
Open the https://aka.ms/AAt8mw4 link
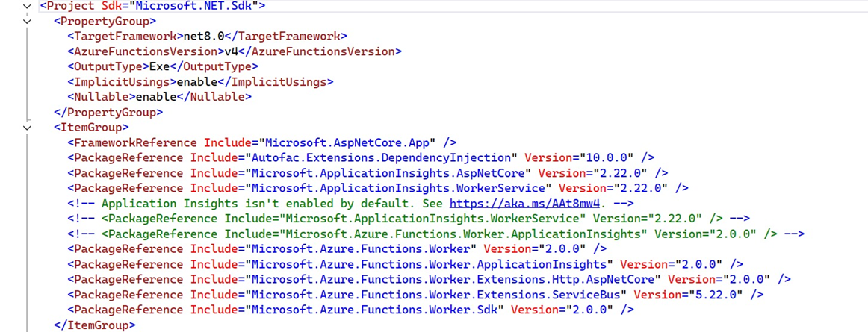coord(525,202)
